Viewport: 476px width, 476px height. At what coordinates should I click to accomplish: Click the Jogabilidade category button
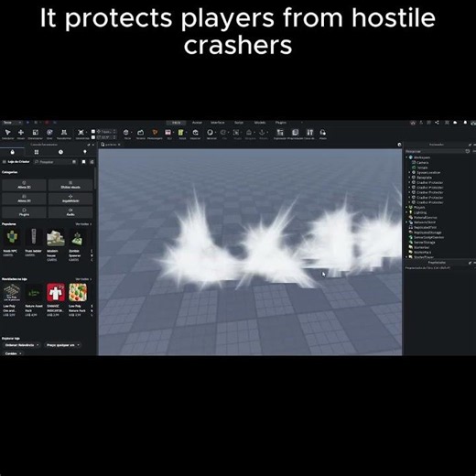click(70, 199)
